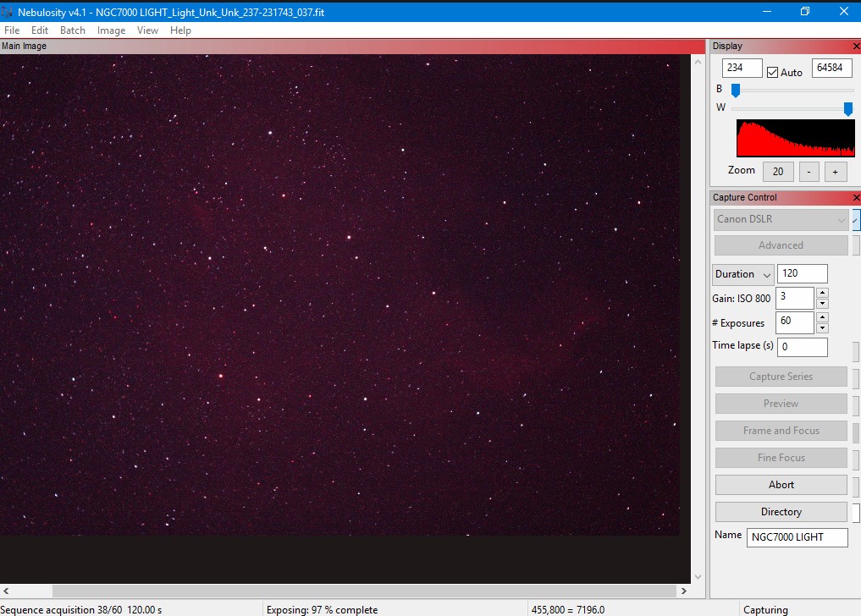
Task: Decrease gain with the down arrow
Action: click(x=822, y=303)
